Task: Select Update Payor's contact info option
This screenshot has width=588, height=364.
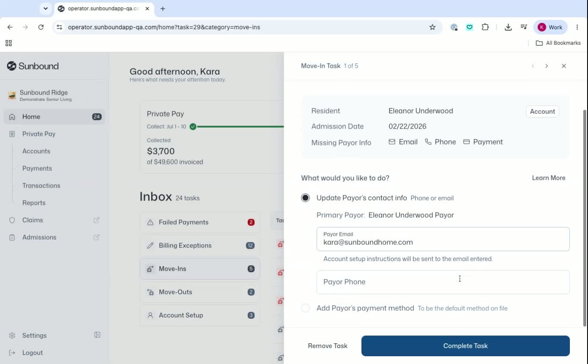Action: coord(305,198)
